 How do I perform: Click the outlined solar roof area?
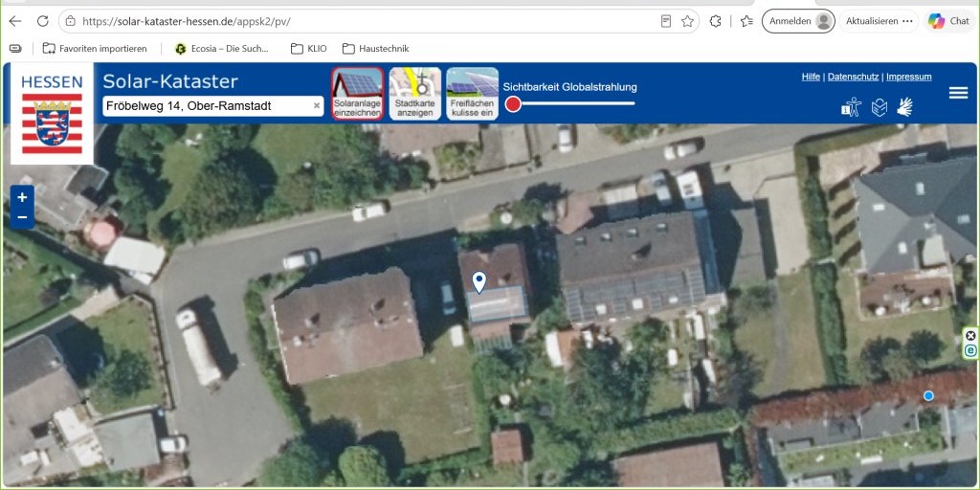498,303
